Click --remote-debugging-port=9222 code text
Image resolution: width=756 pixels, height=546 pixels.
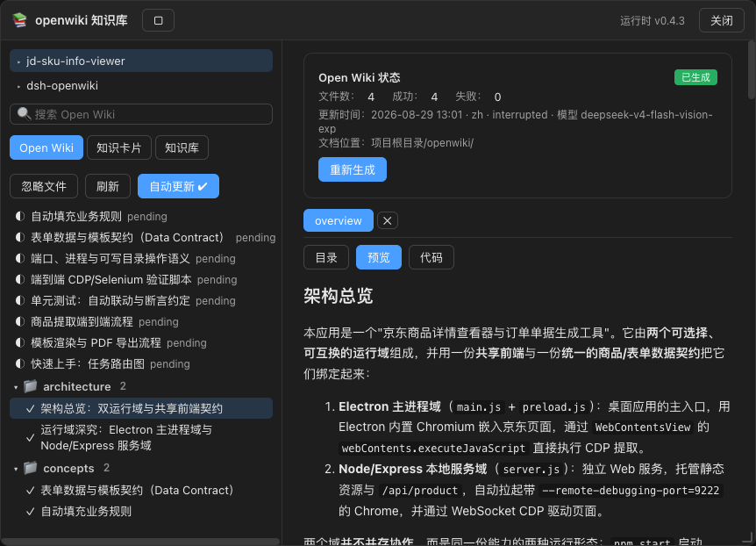coord(631,491)
